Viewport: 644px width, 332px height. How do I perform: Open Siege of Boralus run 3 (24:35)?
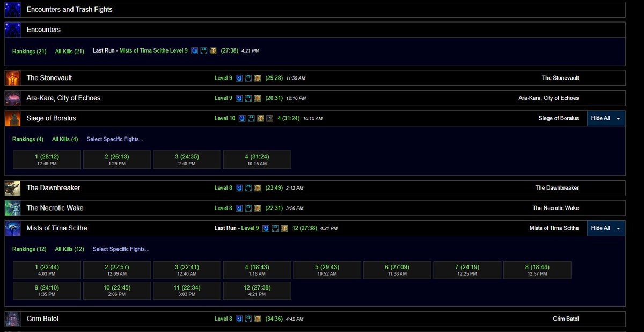pyautogui.click(x=187, y=160)
